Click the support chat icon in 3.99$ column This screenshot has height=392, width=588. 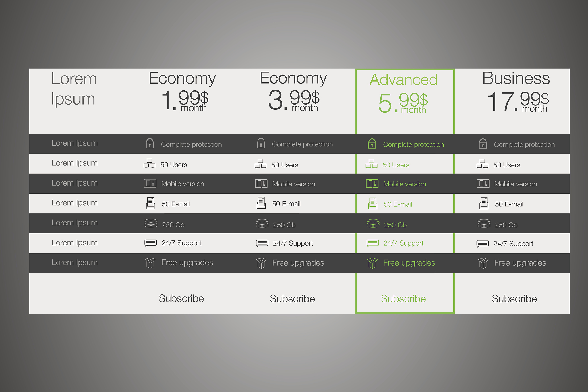(262, 243)
